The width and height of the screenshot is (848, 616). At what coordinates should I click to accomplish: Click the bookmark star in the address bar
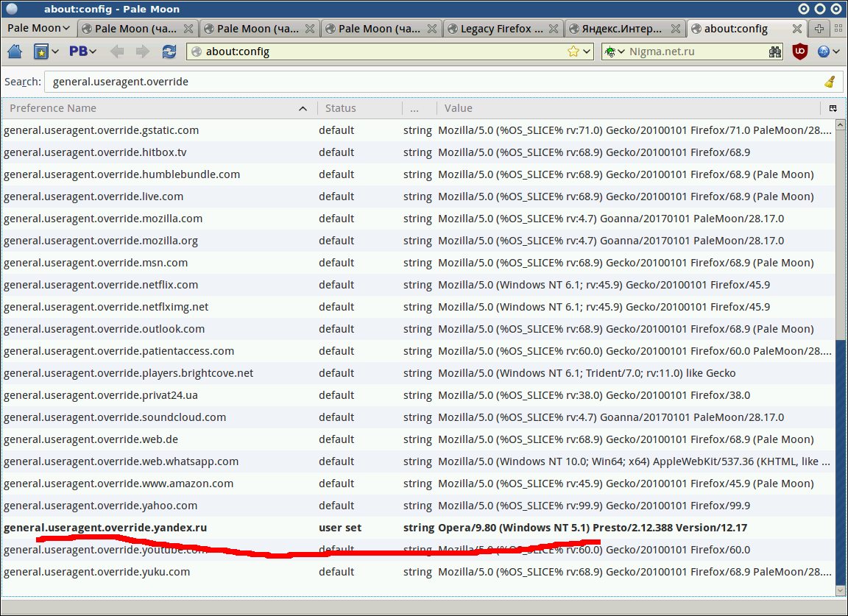coord(573,52)
